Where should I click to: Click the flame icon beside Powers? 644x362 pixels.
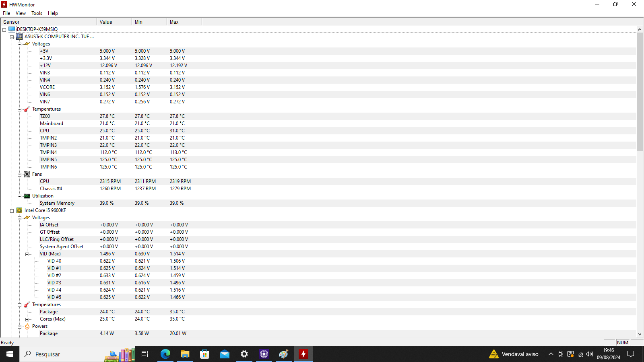pyautogui.click(x=27, y=326)
